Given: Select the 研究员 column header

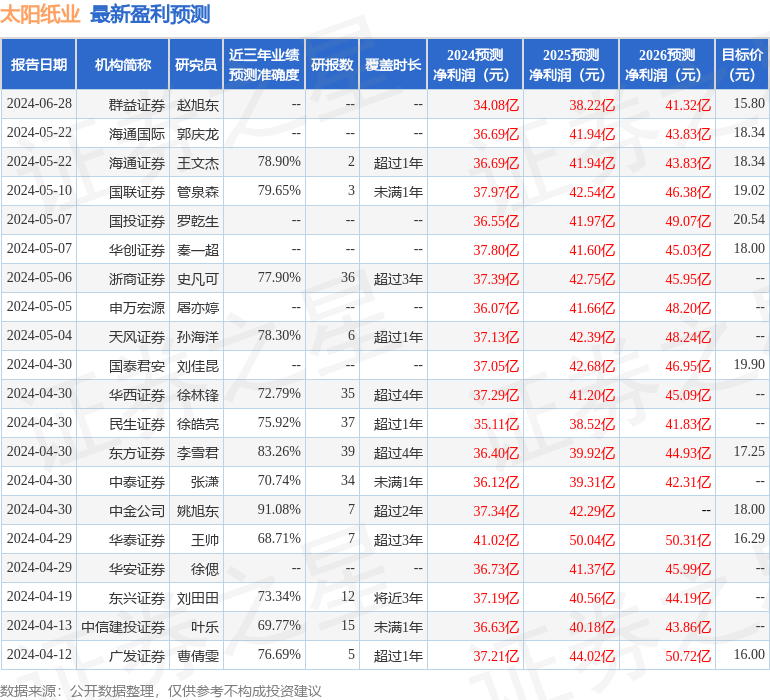Looking at the screenshot, I should (x=196, y=65).
